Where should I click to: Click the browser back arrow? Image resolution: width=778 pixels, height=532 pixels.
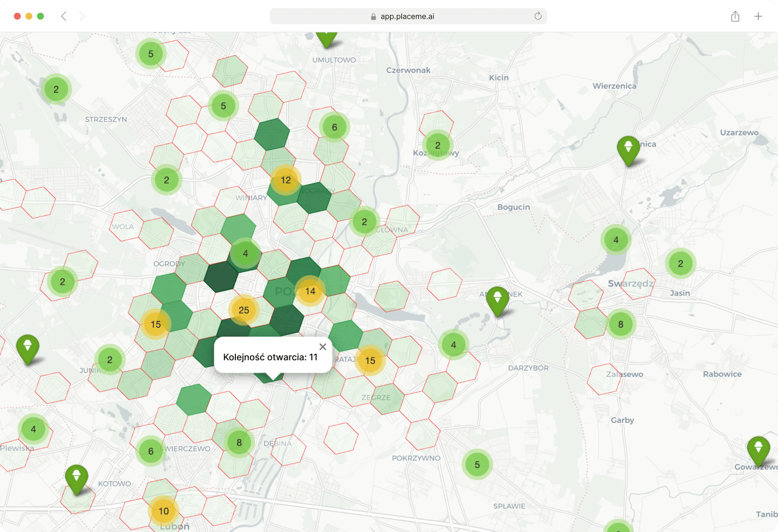pos(64,16)
